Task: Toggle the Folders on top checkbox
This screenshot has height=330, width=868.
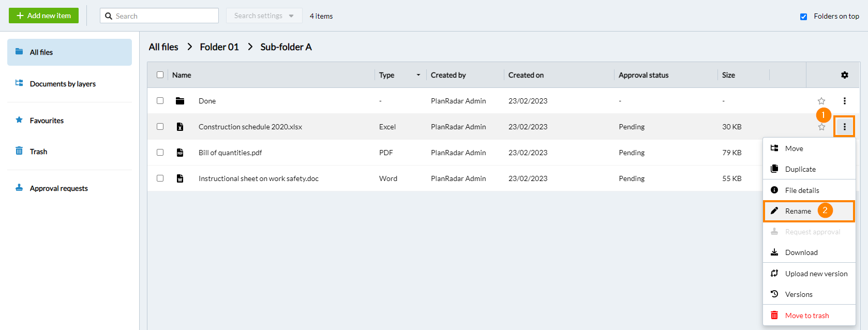Action: coord(803,17)
